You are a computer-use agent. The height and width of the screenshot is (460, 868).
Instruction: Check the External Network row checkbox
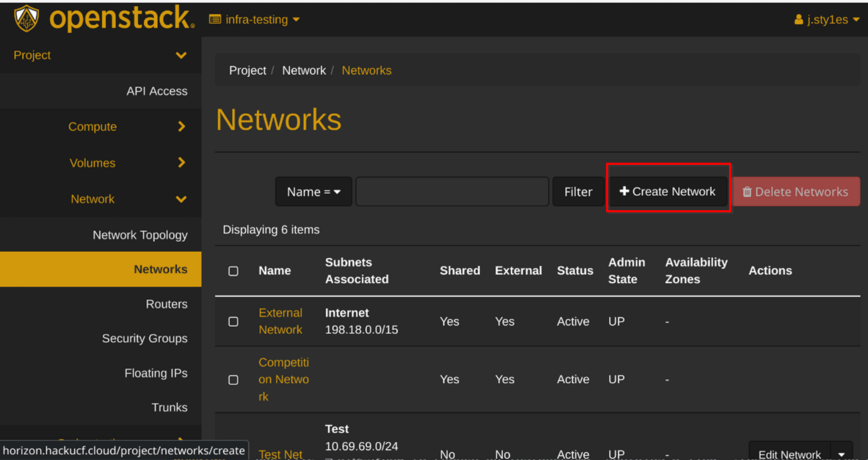(233, 321)
